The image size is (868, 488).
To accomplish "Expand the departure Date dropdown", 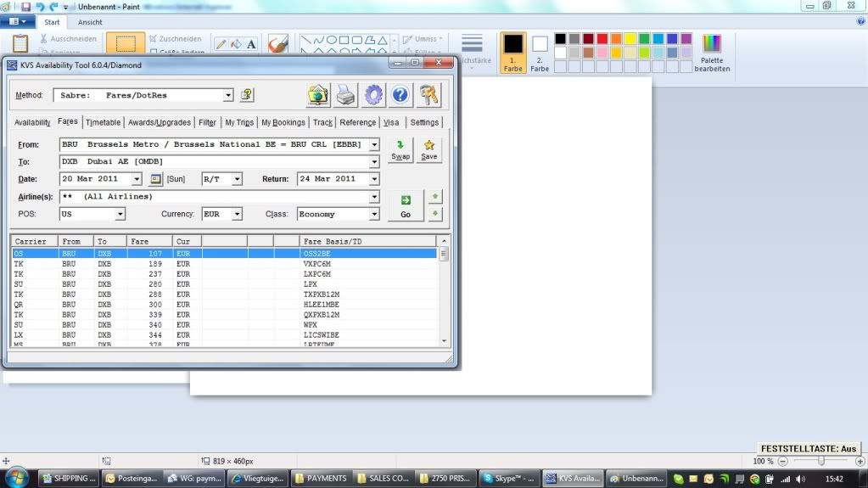I will (136, 179).
